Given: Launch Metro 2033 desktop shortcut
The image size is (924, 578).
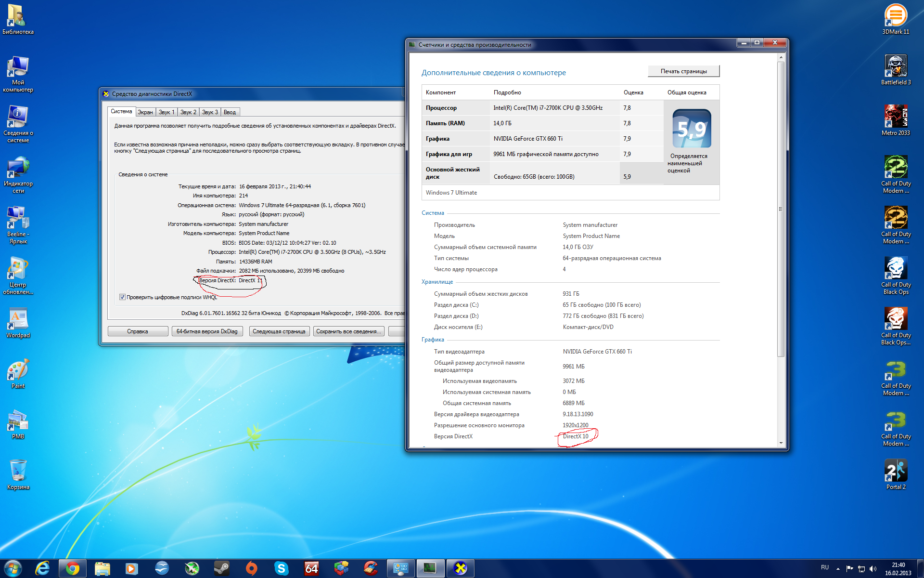Looking at the screenshot, I should click(x=896, y=120).
